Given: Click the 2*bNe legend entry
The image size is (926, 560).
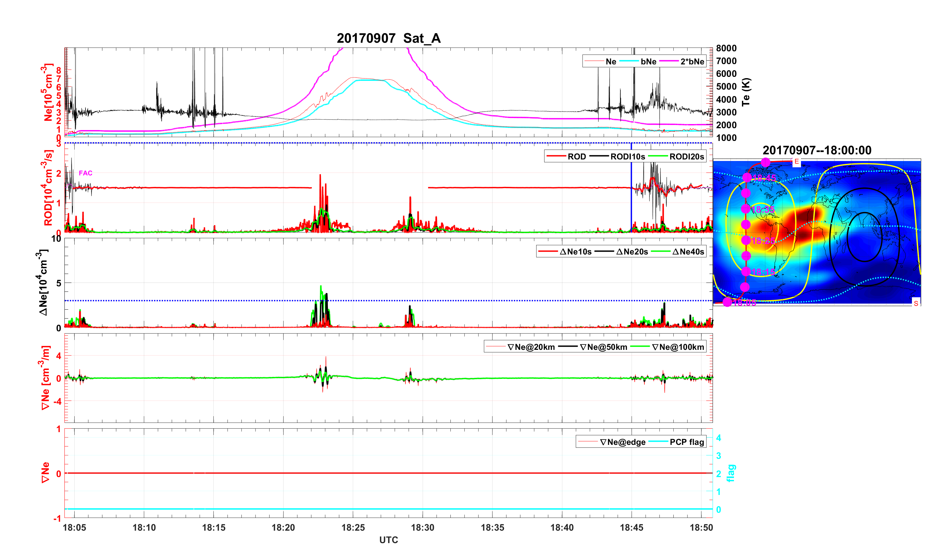Looking at the screenshot, I should [692, 62].
